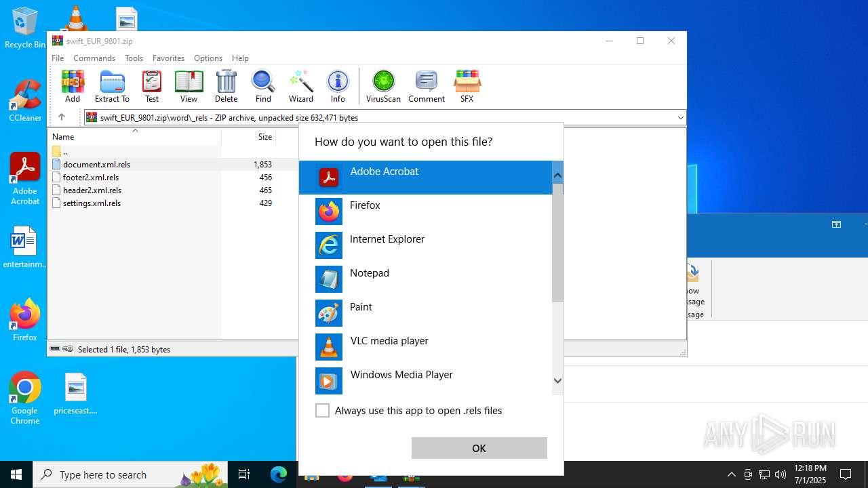The image size is (868, 488).
Task: Choose Windows Media Player in the list
Action: coord(427,381)
